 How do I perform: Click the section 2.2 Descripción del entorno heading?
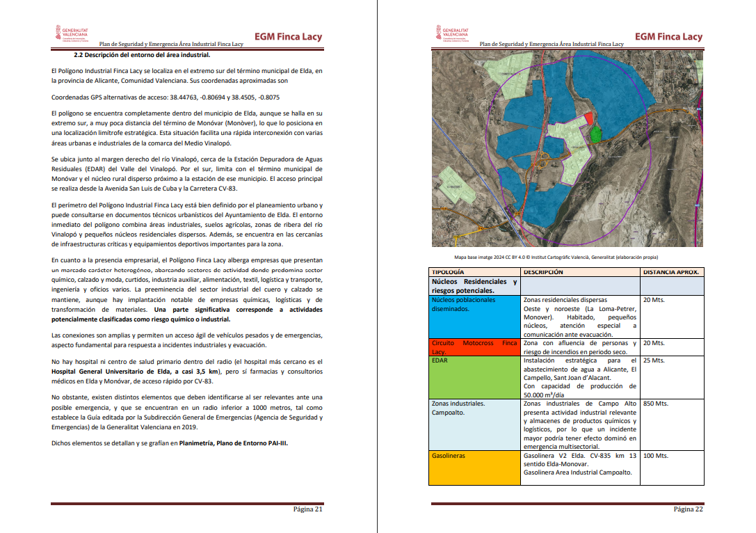point(142,55)
